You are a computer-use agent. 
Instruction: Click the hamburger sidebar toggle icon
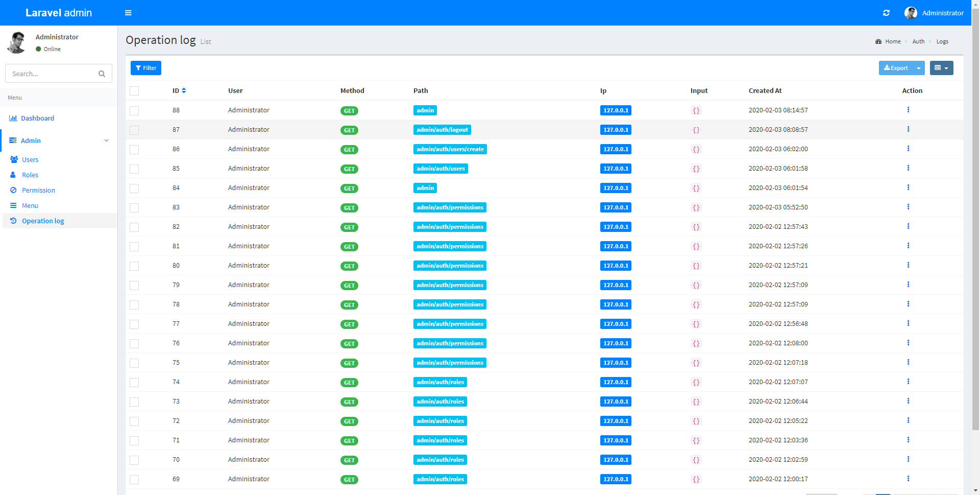128,13
